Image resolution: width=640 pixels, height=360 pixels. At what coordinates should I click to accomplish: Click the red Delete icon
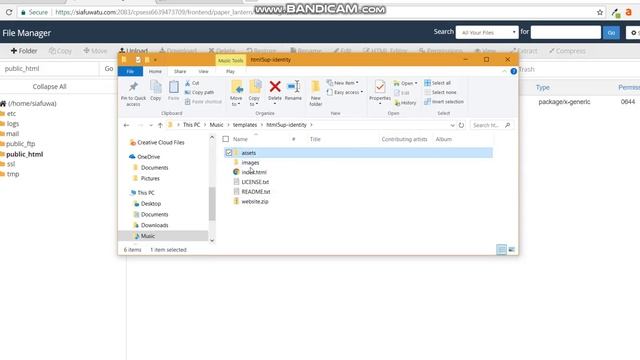tap(275, 87)
